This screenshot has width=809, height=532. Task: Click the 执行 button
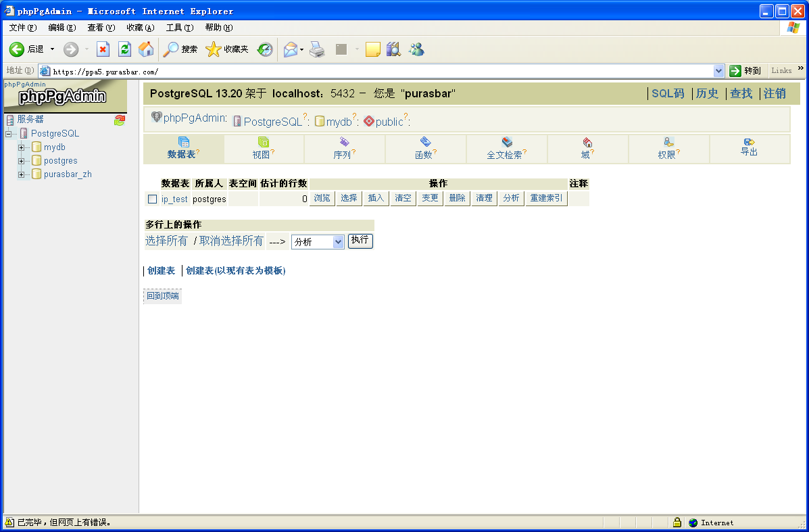coord(360,241)
